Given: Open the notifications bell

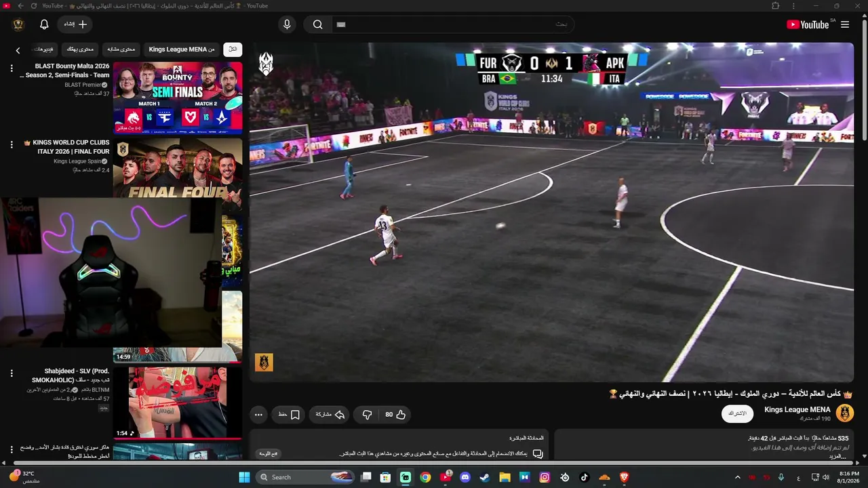Looking at the screenshot, I should point(44,24).
